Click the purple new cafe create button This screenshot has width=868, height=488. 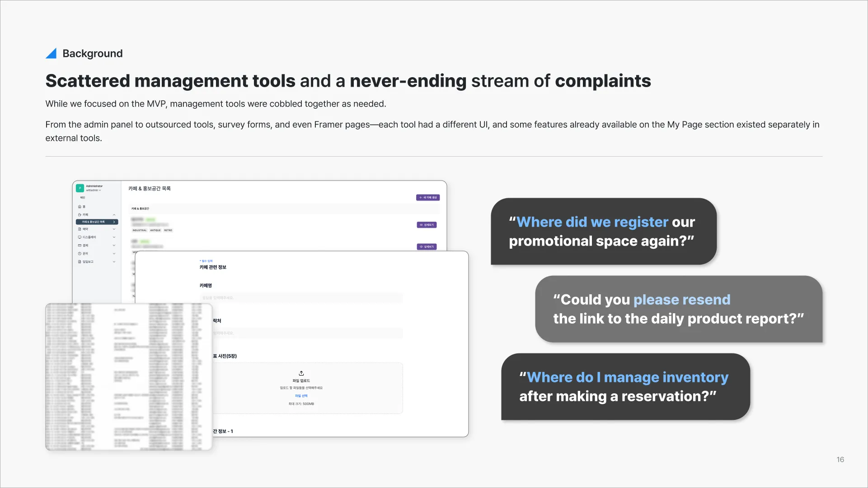point(427,198)
